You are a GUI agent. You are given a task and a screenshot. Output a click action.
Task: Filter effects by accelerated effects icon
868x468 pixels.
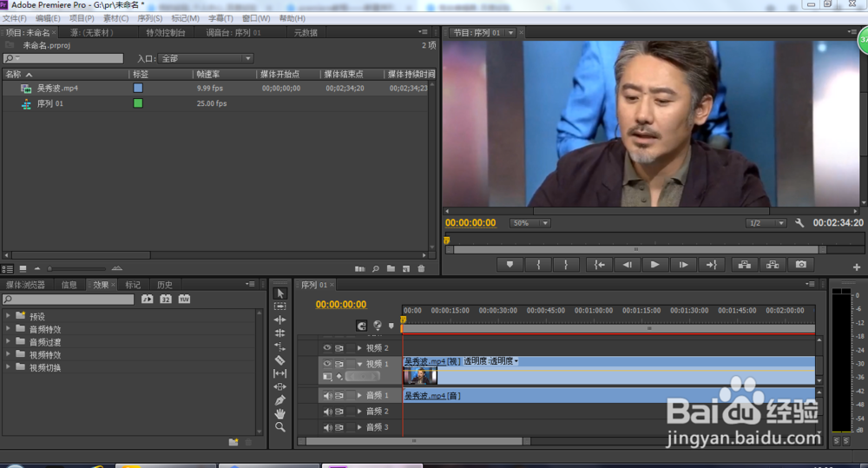147,299
